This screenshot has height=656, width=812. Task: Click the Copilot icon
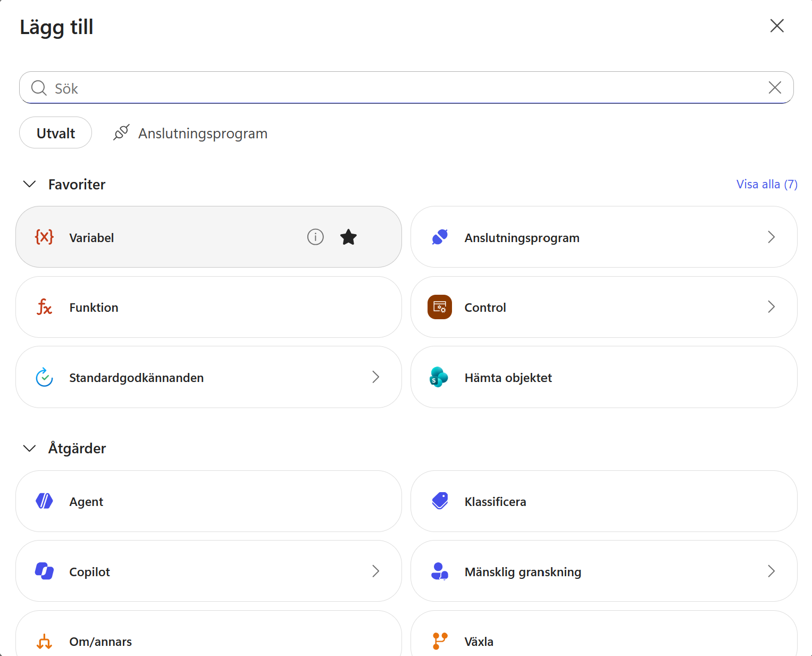click(x=44, y=571)
